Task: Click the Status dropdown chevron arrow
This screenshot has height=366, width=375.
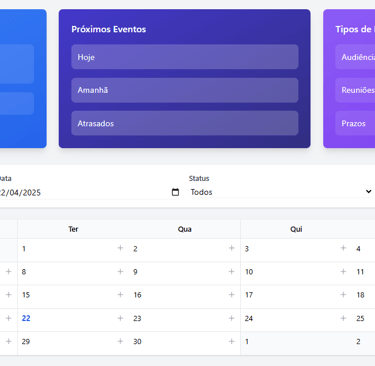Action: pyautogui.click(x=368, y=192)
